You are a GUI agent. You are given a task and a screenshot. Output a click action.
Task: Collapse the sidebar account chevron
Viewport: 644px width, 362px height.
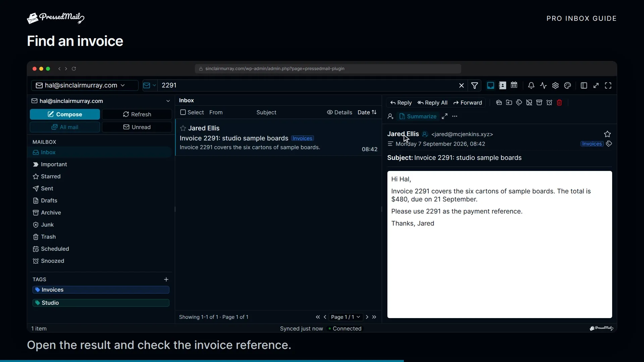click(x=168, y=101)
